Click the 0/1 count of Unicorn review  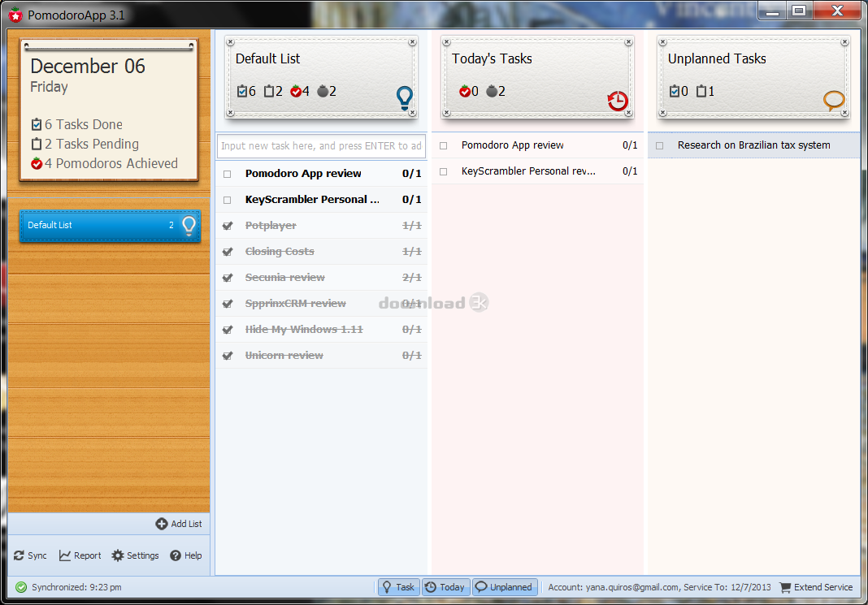(x=412, y=356)
